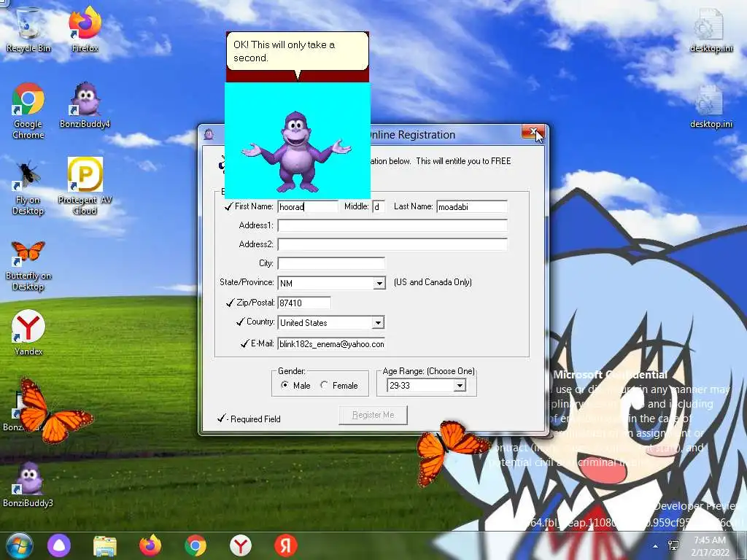Open the purple Alice assistant taskbar icon
Screen dimensions: 747x560
click(59, 545)
